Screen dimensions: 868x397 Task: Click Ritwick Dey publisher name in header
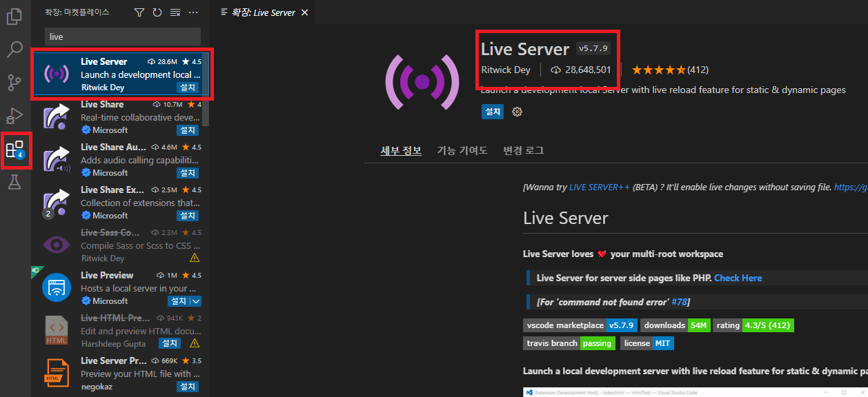pos(506,70)
